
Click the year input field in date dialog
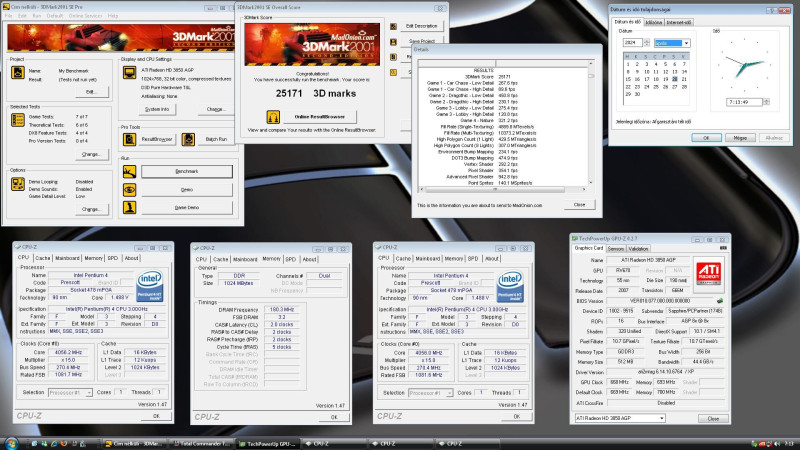pos(633,43)
